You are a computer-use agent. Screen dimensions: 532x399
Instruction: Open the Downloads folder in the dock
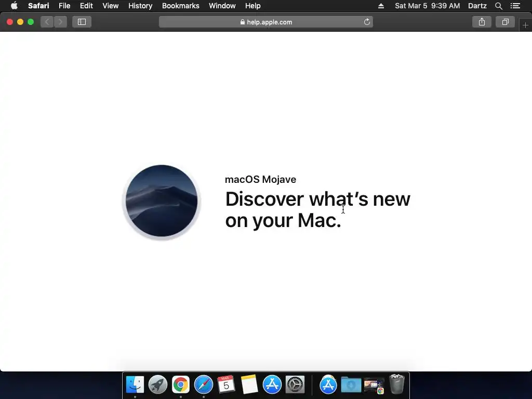click(351, 385)
